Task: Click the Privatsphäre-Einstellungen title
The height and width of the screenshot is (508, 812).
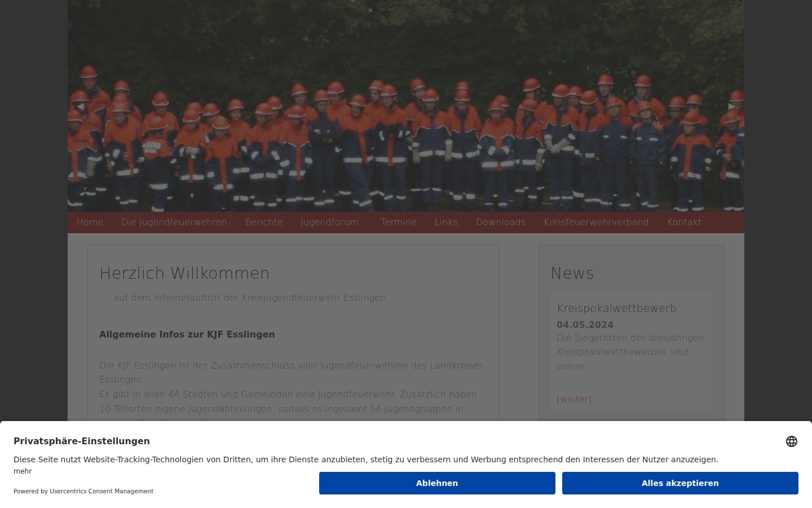Action: 82,441
